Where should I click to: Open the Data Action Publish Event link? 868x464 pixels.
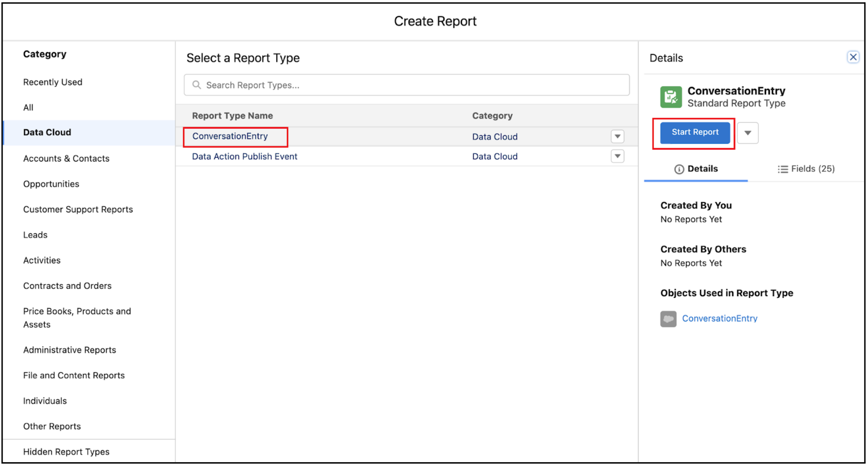pyautogui.click(x=244, y=156)
